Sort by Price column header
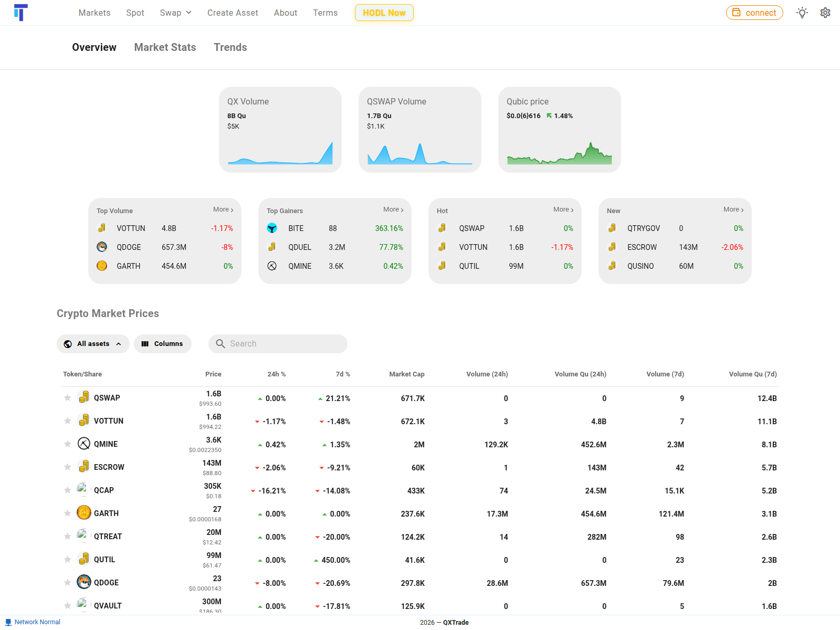 213,374
